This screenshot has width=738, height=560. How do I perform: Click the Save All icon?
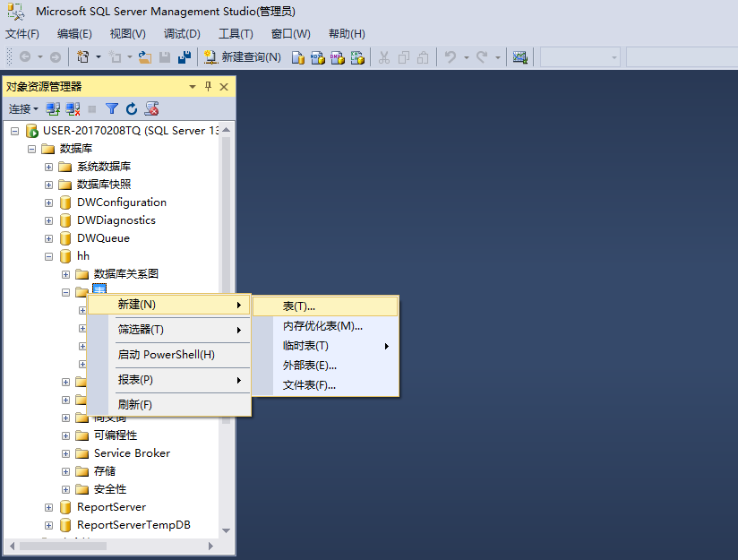(184, 57)
